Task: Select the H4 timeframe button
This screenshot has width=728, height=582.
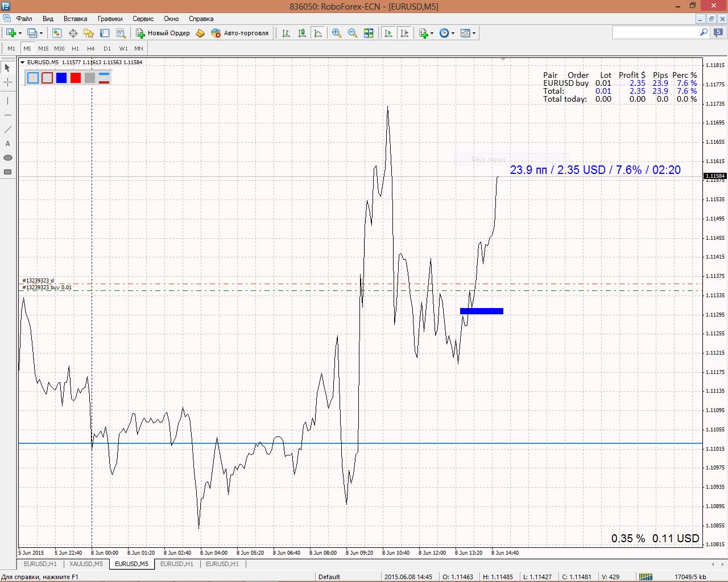Action: (x=91, y=49)
